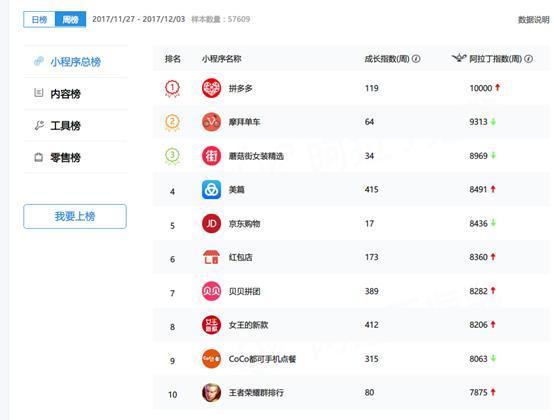554x420 pixels.
Task: Open the 京东购物 mini program name
Action: tap(244, 224)
